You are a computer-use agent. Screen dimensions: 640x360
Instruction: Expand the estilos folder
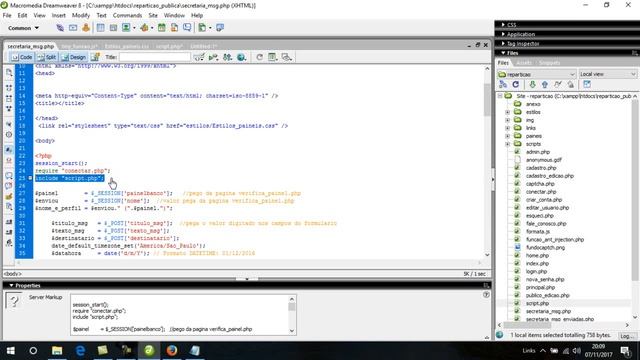507,112
